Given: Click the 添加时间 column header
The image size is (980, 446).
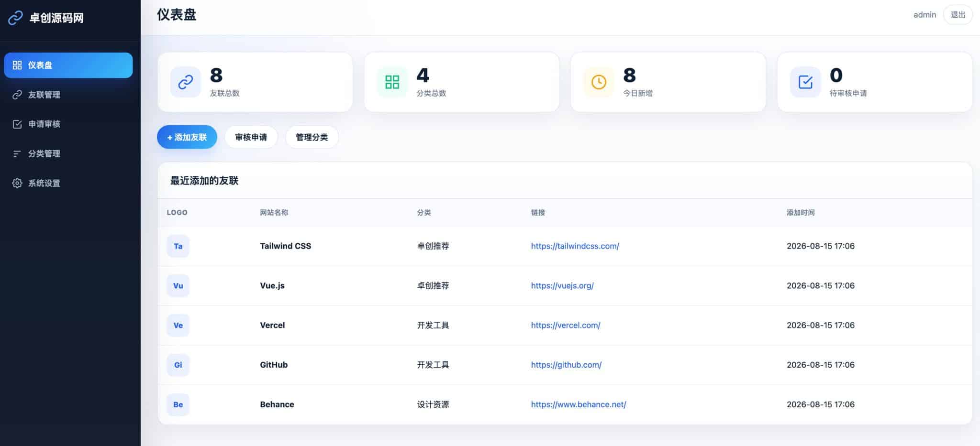Looking at the screenshot, I should point(801,213).
